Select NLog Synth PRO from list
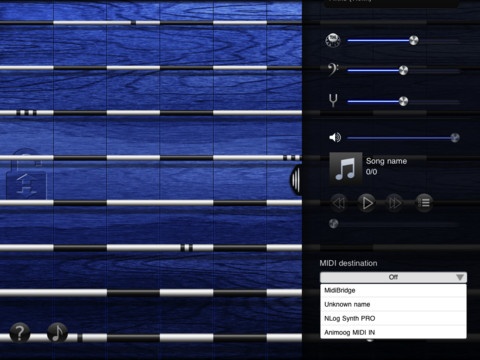The image size is (480, 360). click(x=393, y=318)
